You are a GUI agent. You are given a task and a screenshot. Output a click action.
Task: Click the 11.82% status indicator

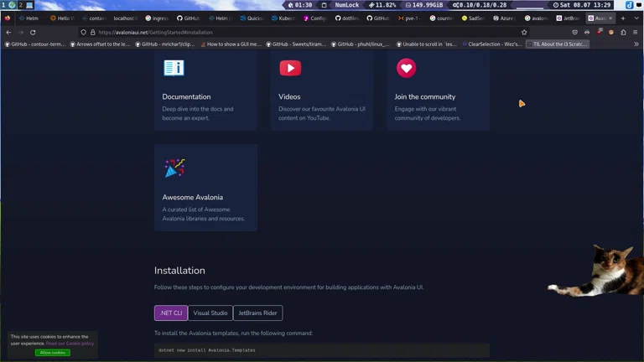coord(382,5)
